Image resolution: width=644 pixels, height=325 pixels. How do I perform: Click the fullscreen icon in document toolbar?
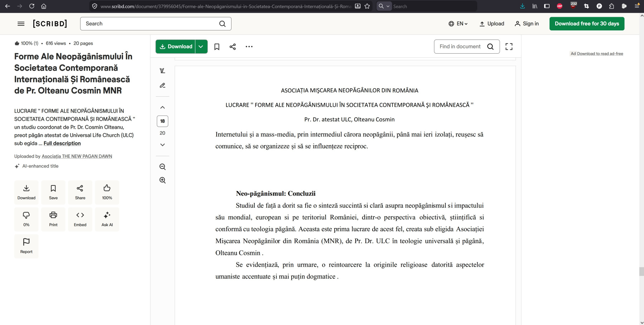coord(509,47)
